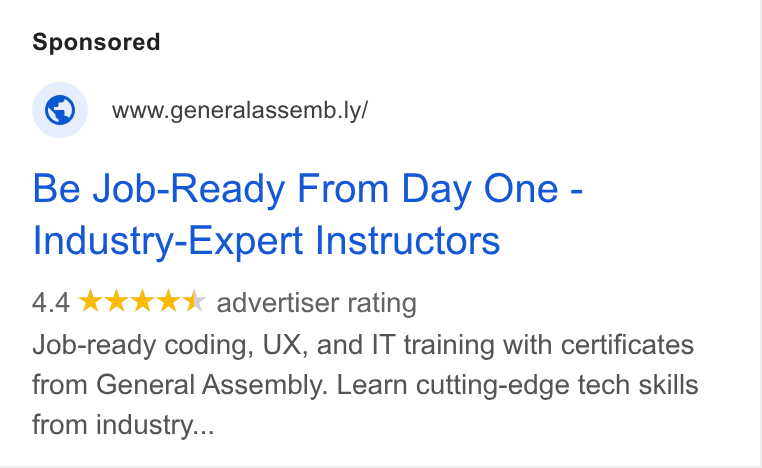Click the 'Industry-Expert Instructors' headline line
762x468 pixels.
(x=266, y=241)
